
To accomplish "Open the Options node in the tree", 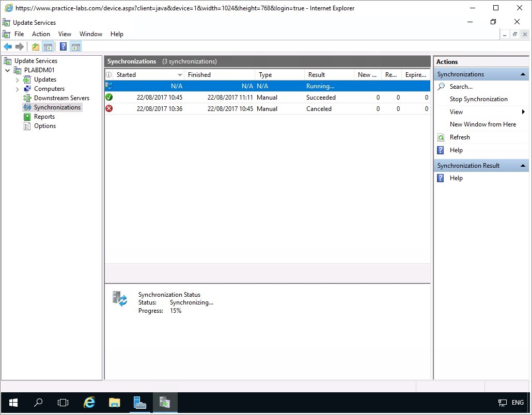I will (45, 126).
